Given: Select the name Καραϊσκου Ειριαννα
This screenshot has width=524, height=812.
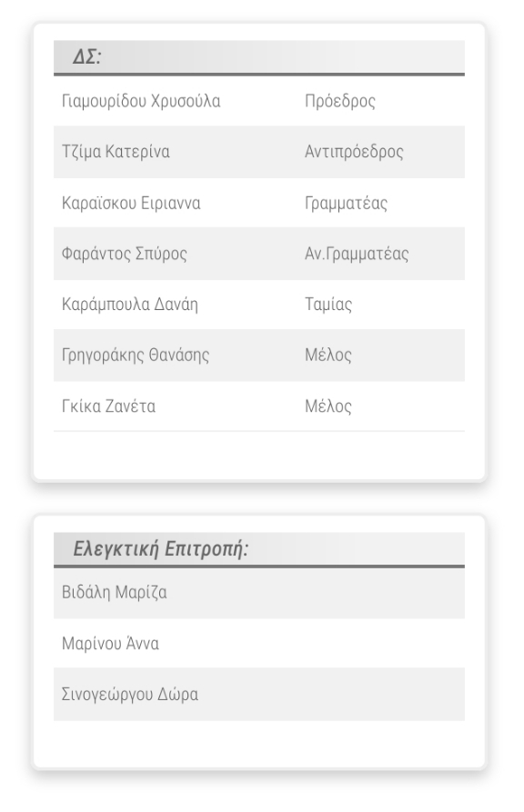Looking at the screenshot, I should [131, 203].
